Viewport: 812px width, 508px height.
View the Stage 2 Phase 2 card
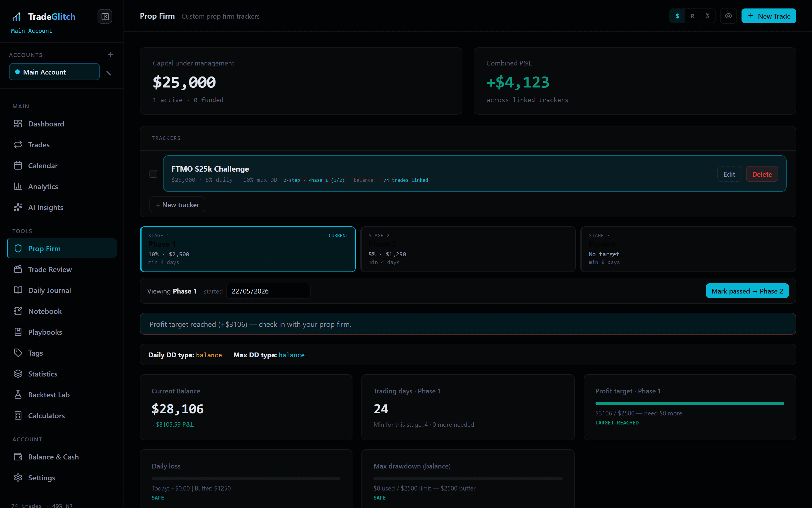pos(468,249)
